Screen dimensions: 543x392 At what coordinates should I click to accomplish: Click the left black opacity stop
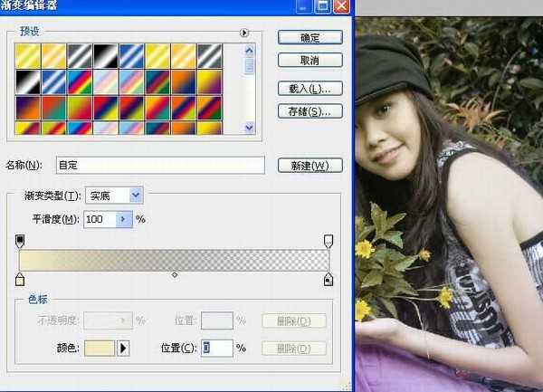(x=20, y=241)
